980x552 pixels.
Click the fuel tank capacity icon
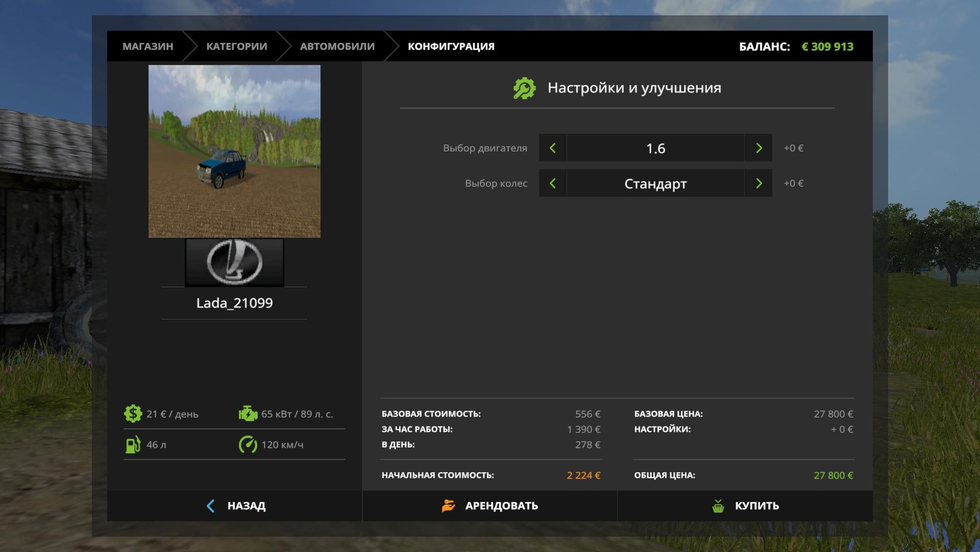click(x=133, y=445)
